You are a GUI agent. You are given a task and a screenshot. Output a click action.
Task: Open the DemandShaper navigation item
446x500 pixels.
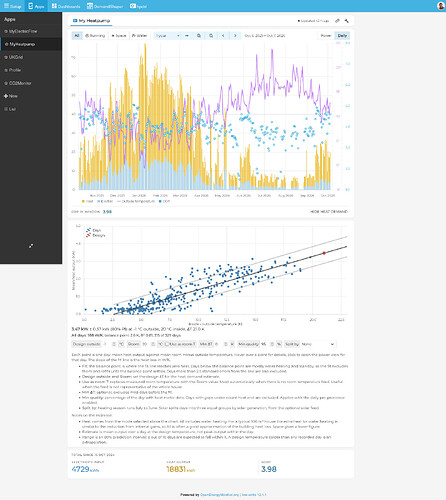point(105,6)
